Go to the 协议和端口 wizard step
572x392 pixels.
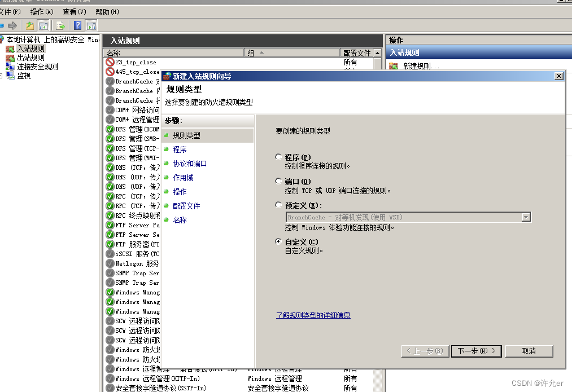pyautogui.click(x=190, y=164)
